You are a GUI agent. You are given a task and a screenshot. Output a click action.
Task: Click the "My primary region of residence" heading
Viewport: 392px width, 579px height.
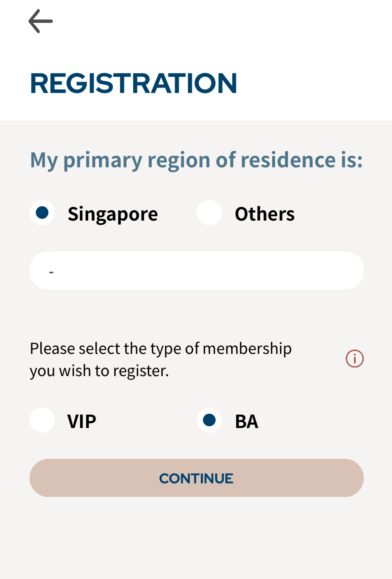[x=196, y=160]
